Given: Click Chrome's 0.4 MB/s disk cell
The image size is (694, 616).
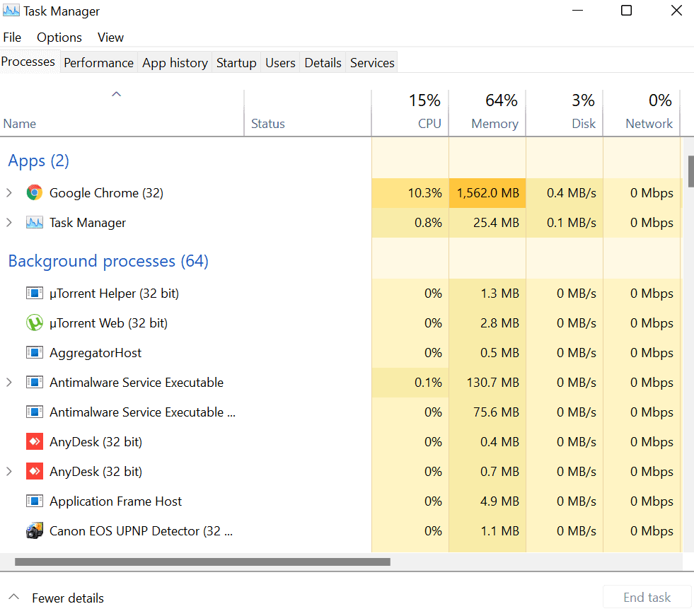Looking at the screenshot, I should pos(565,193).
